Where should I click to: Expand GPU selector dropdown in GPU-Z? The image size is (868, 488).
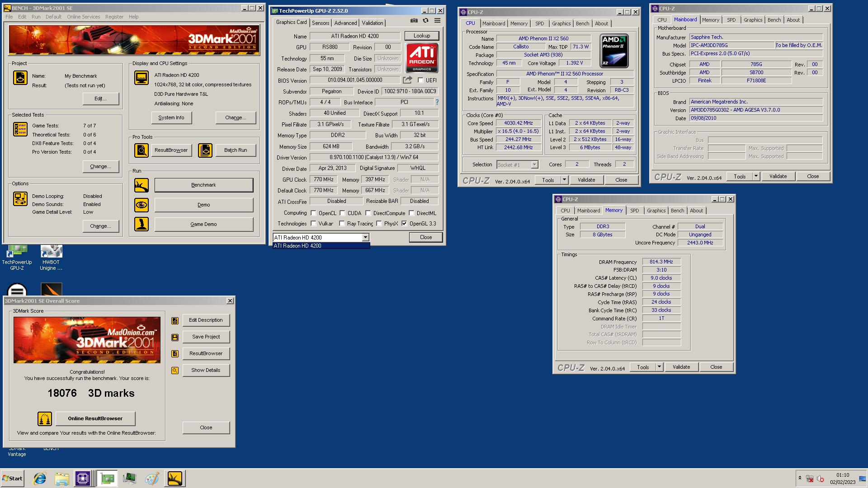click(x=365, y=238)
